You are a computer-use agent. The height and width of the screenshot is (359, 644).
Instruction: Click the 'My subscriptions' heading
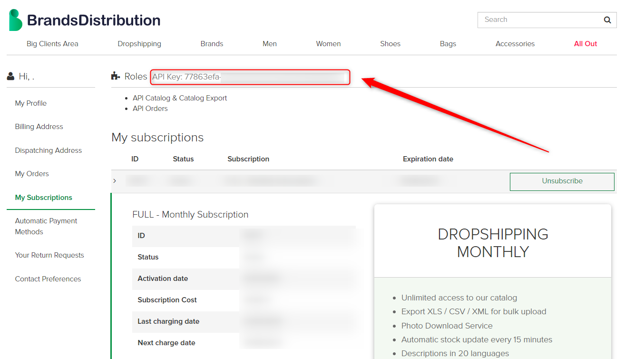157,138
